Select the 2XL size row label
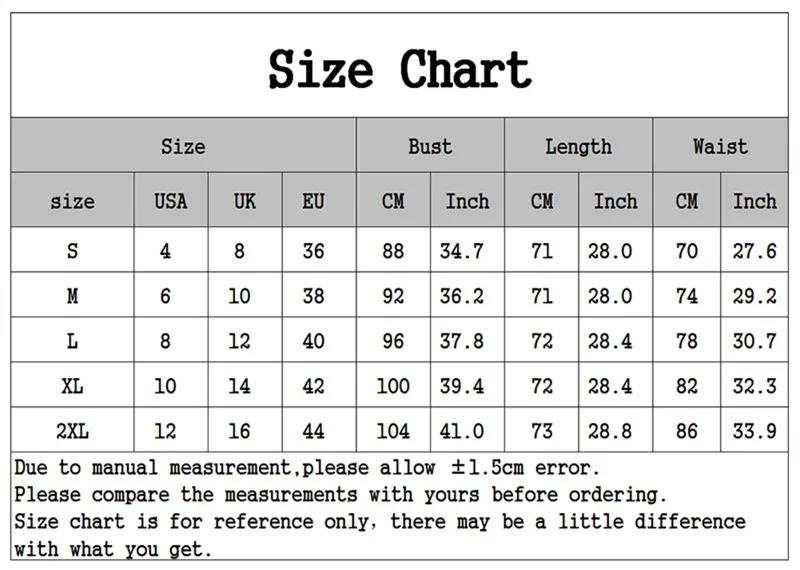The image size is (800, 570). (x=72, y=431)
